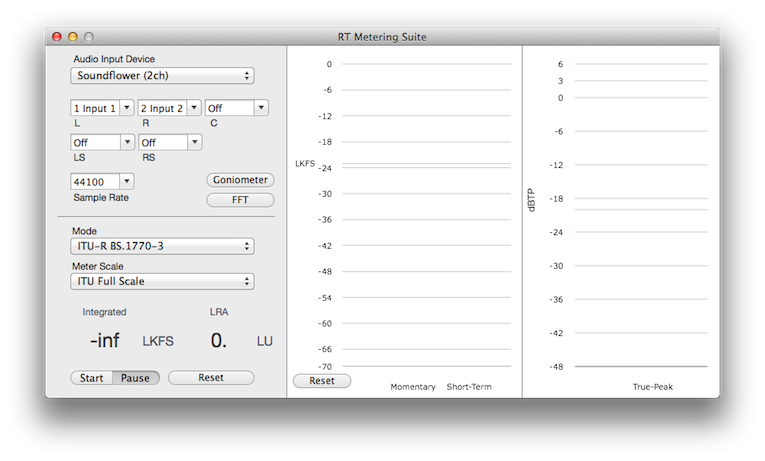Click the LRA value readout
Viewport: 765px width, 461px height.
coord(218,341)
